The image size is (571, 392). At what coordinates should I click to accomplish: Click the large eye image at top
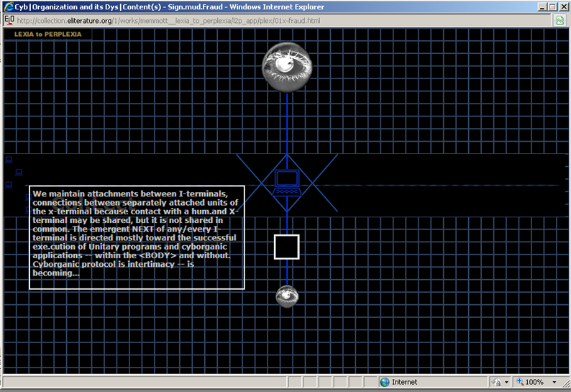pyautogui.click(x=287, y=67)
